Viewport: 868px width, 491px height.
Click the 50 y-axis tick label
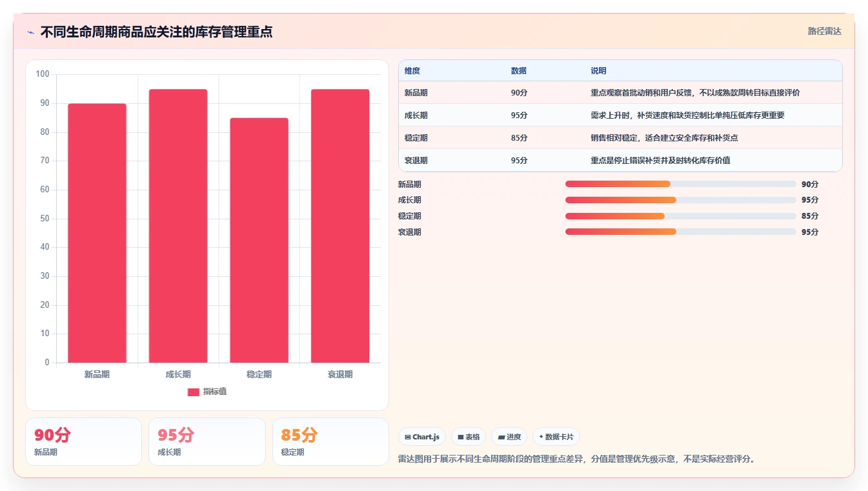(x=45, y=219)
